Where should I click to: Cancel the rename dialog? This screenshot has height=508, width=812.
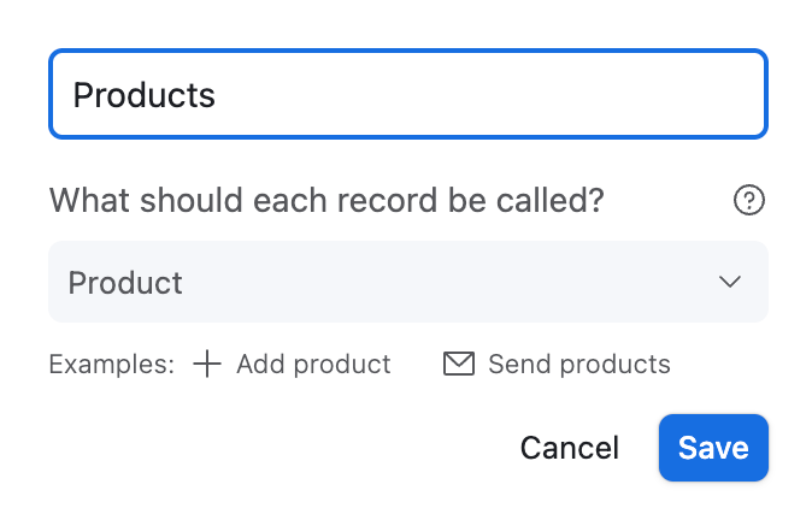point(569,447)
